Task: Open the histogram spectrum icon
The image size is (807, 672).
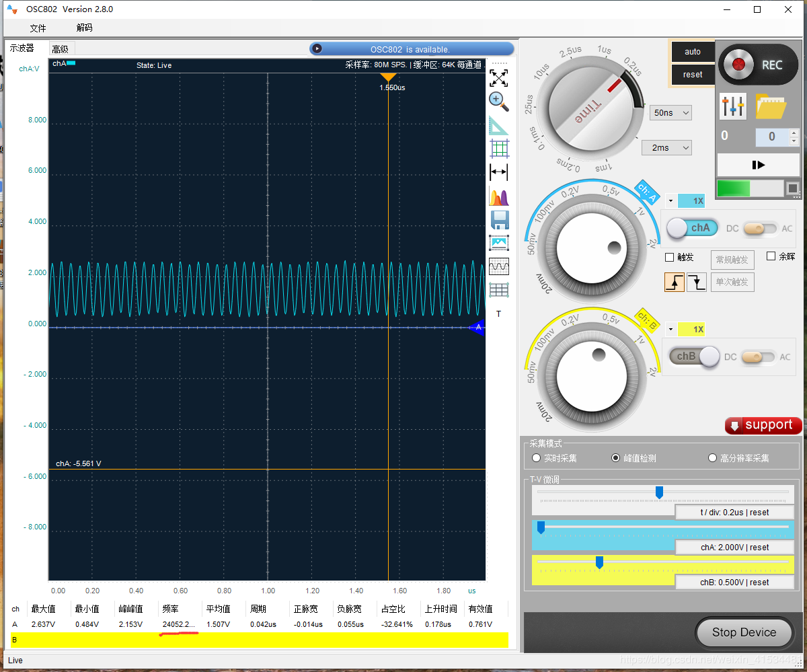Action: tap(498, 197)
